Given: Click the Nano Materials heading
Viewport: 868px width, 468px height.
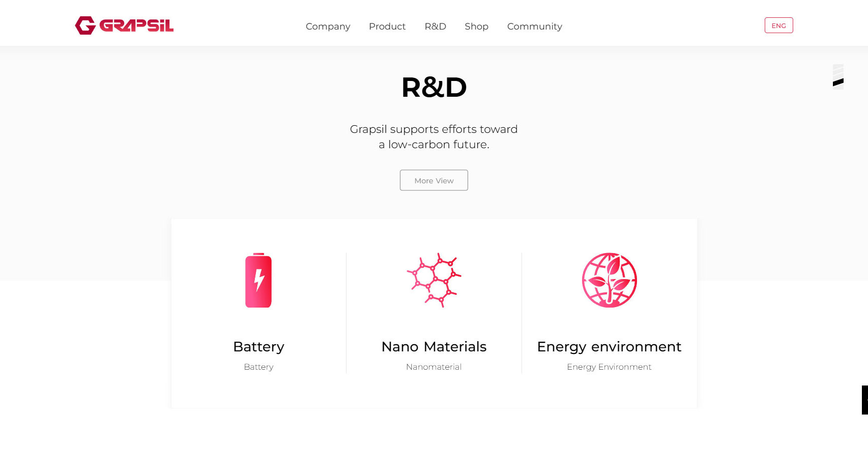Looking at the screenshot, I should pyautogui.click(x=434, y=347).
